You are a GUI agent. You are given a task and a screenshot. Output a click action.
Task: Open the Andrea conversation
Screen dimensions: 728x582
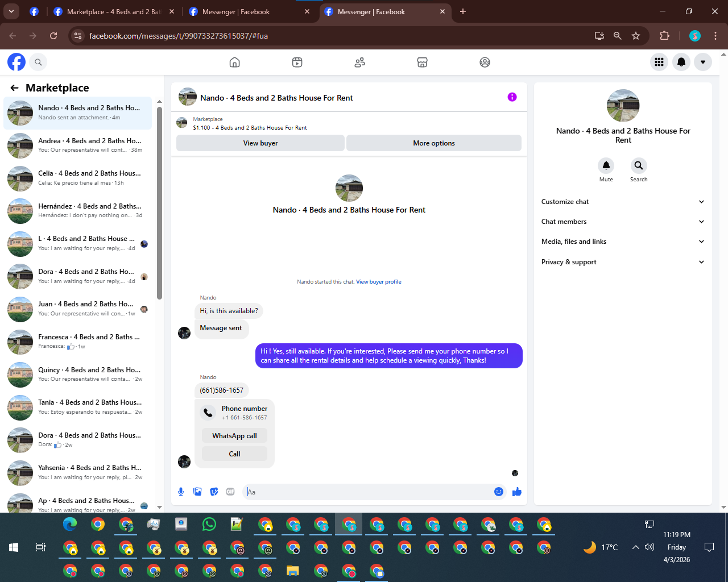point(78,145)
